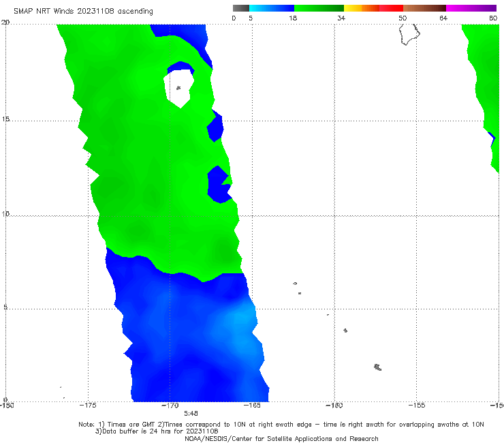Click the latitude axis label '10'
Screen dimensions: 504x443
click(5, 213)
